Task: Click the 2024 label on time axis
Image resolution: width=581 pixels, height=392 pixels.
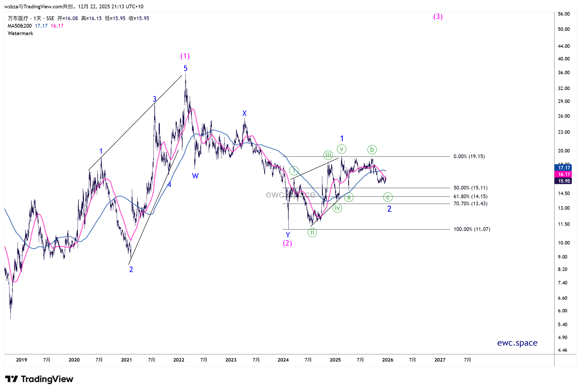Action: pyautogui.click(x=283, y=360)
